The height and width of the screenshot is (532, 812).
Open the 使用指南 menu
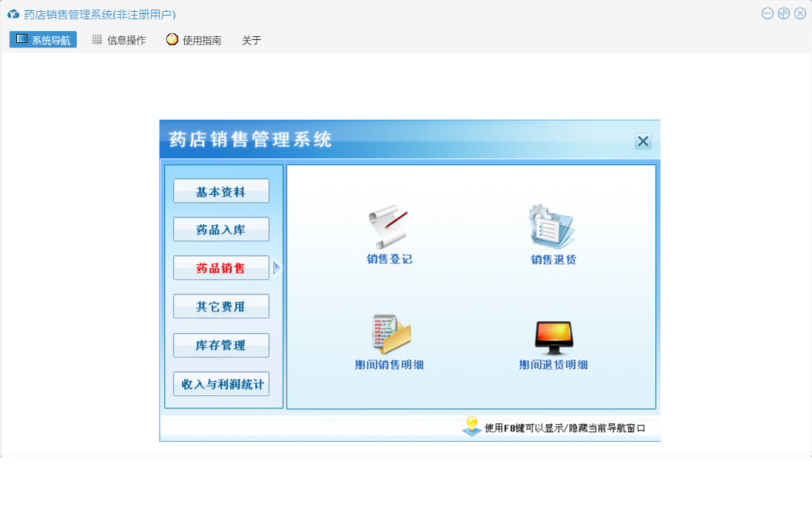click(x=194, y=40)
